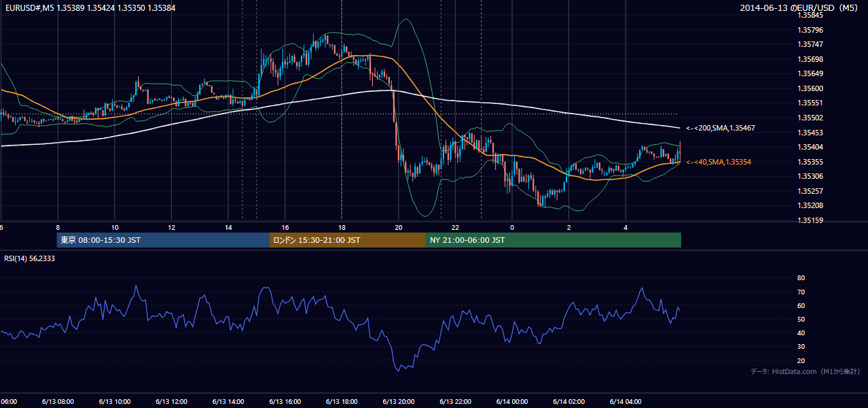Screen dimensions: 868x408
Task: Click hour tick 0 under the price chart
Action: tap(512, 227)
